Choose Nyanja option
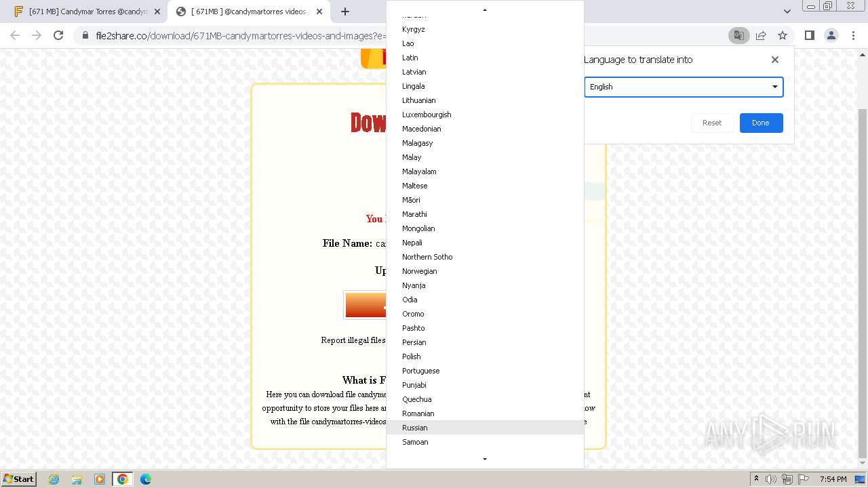868x488 pixels. [485, 285]
